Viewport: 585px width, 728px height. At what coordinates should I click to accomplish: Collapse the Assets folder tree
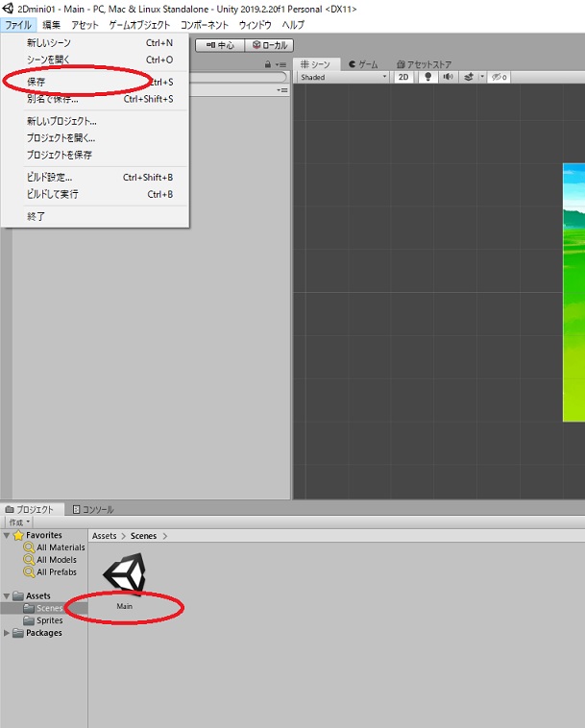point(7,596)
